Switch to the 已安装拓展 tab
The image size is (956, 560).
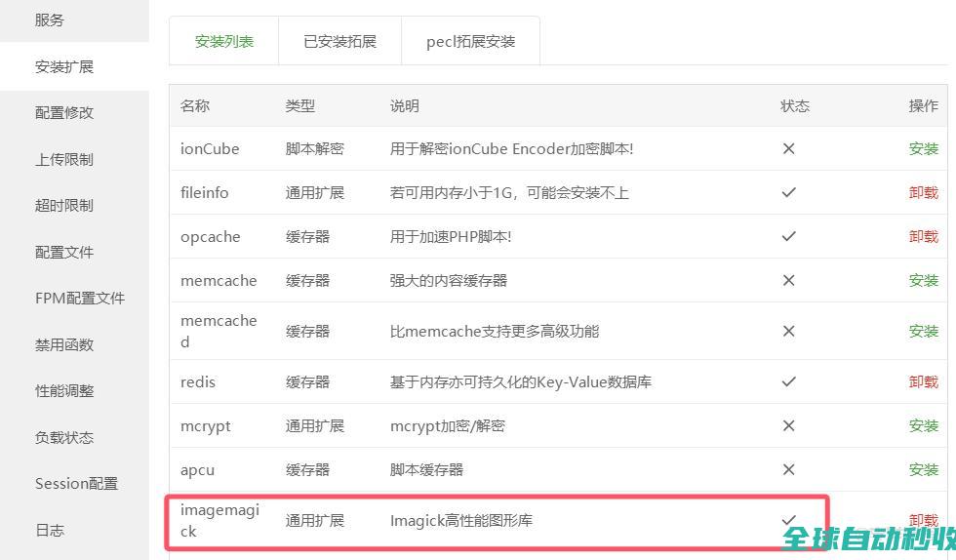coord(339,41)
